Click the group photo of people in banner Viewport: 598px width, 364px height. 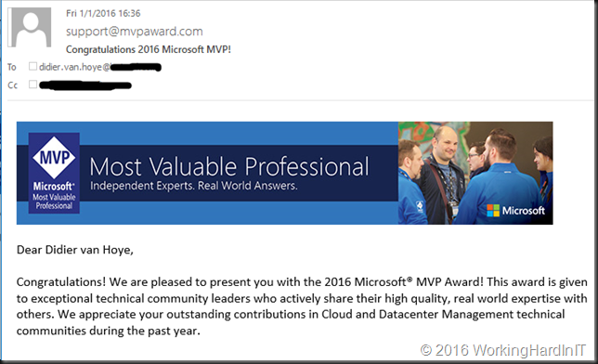(x=475, y=173)
